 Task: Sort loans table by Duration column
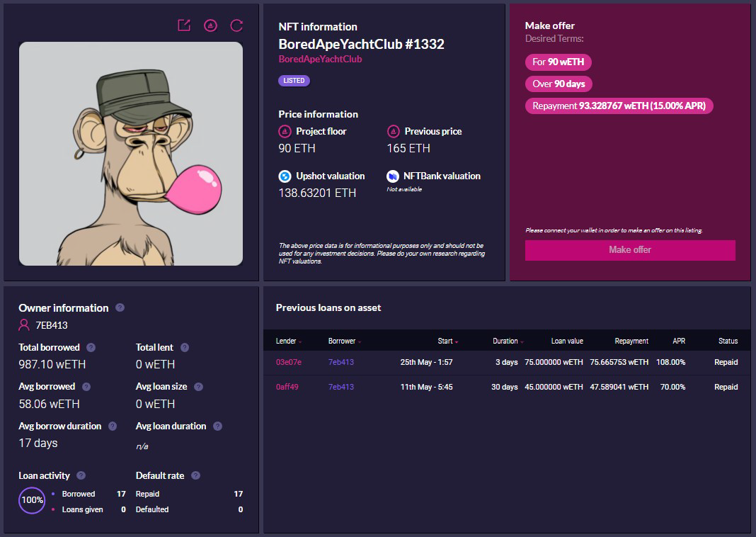pyautogui.click(x=508, y=341)
